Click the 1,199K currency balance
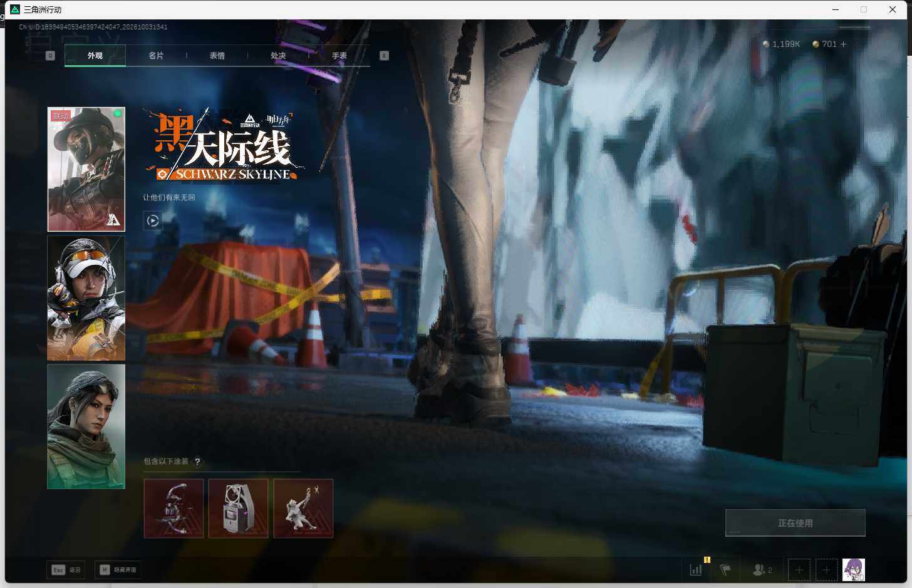Screen dimensions: 912x588 [781, 44]
